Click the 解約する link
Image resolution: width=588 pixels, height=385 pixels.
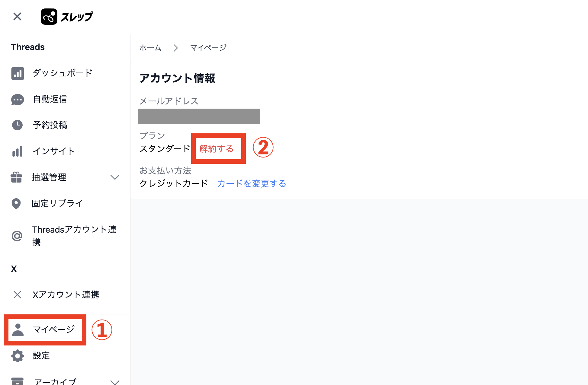[216, 149]
